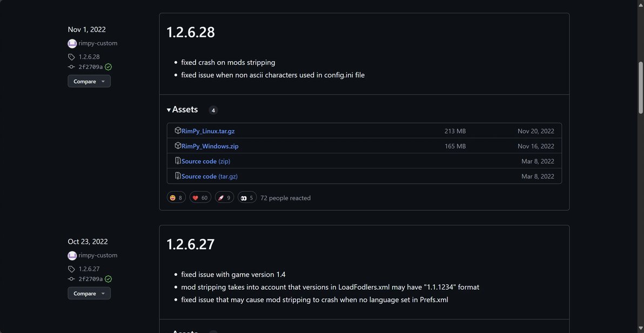Click the tag icon next to 1.2.6.27

(x=71, y=269)
